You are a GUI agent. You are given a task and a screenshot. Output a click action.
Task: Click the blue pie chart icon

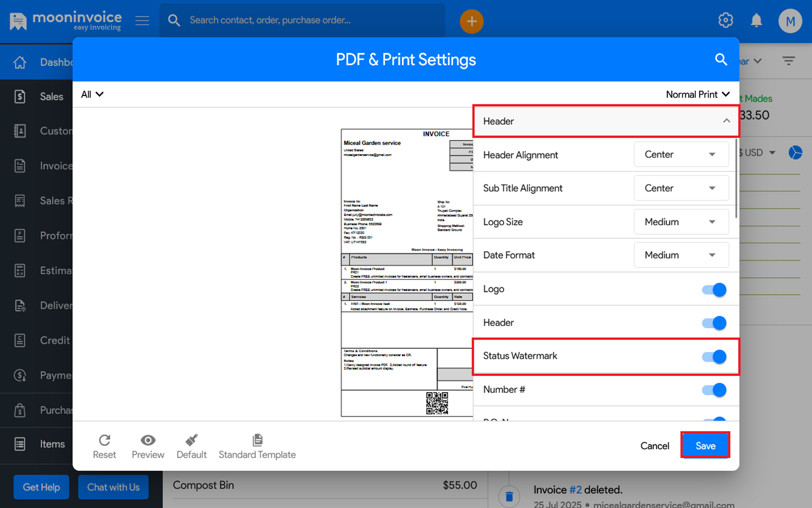(x=795, y=152)
